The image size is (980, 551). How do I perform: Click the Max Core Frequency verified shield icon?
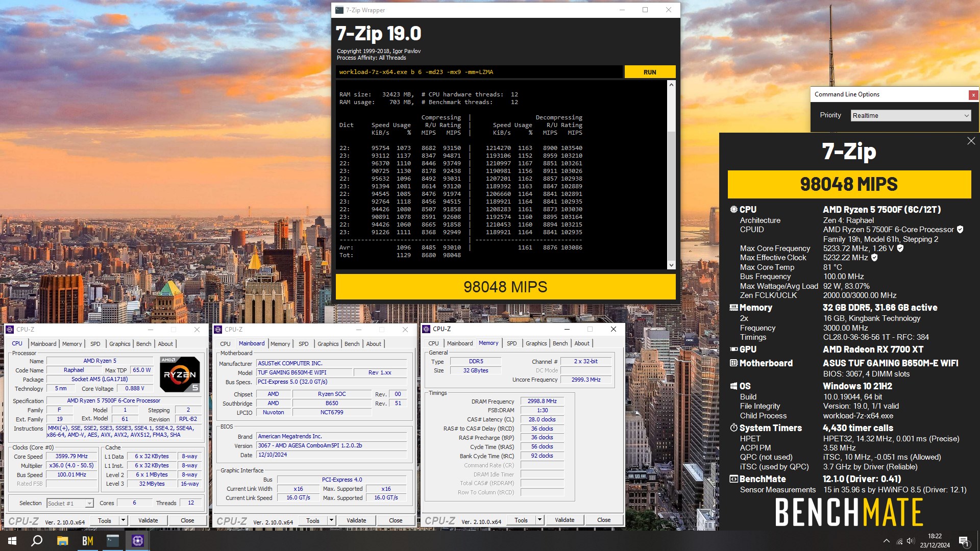[900, 248]
